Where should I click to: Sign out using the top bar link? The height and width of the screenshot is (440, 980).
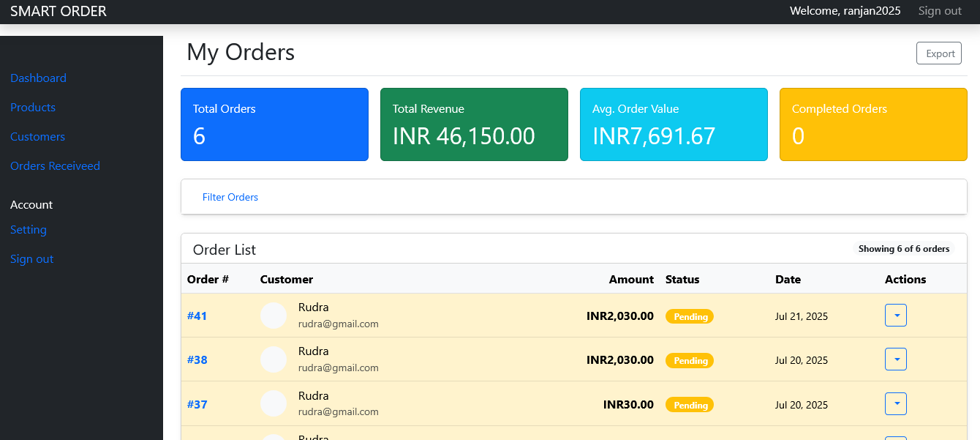click(939, 10)
